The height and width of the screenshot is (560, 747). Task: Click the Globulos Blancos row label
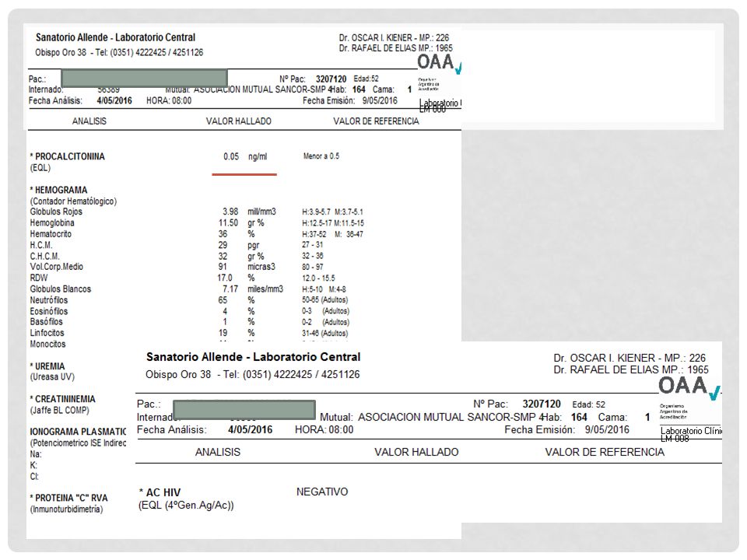61,289
